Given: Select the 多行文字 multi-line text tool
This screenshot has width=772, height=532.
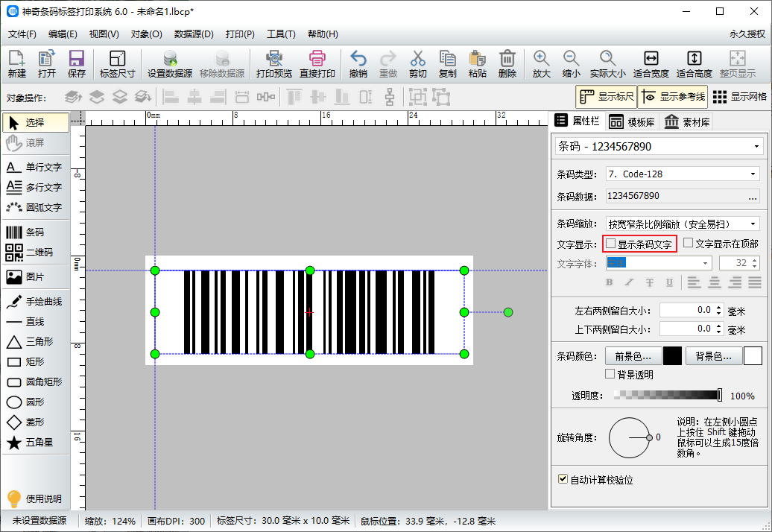Looking at the screenshot, I should coord(35,188).
